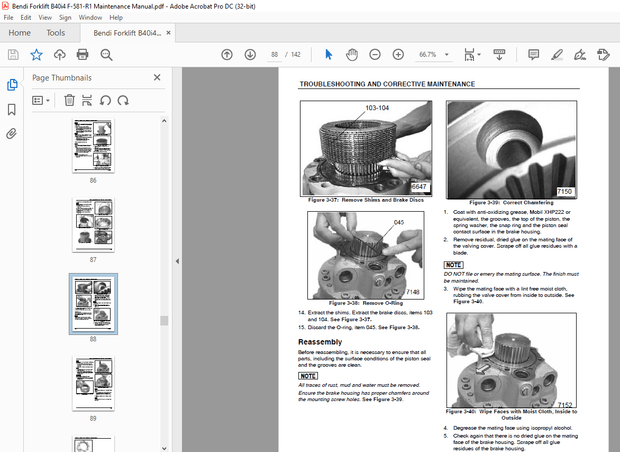Open the Bookmarks pane icon
The image size is (620, 452).
point(12,110)
